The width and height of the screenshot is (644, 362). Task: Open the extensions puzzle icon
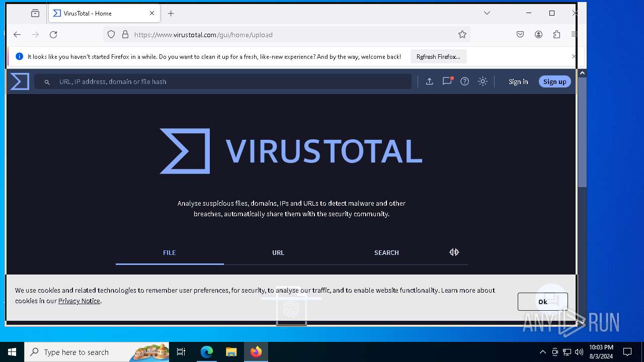click(x=556, y=35)
